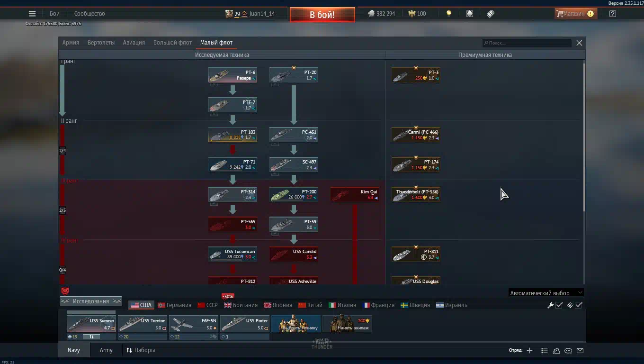
Task: Choose the США nation
Action: 141,305
